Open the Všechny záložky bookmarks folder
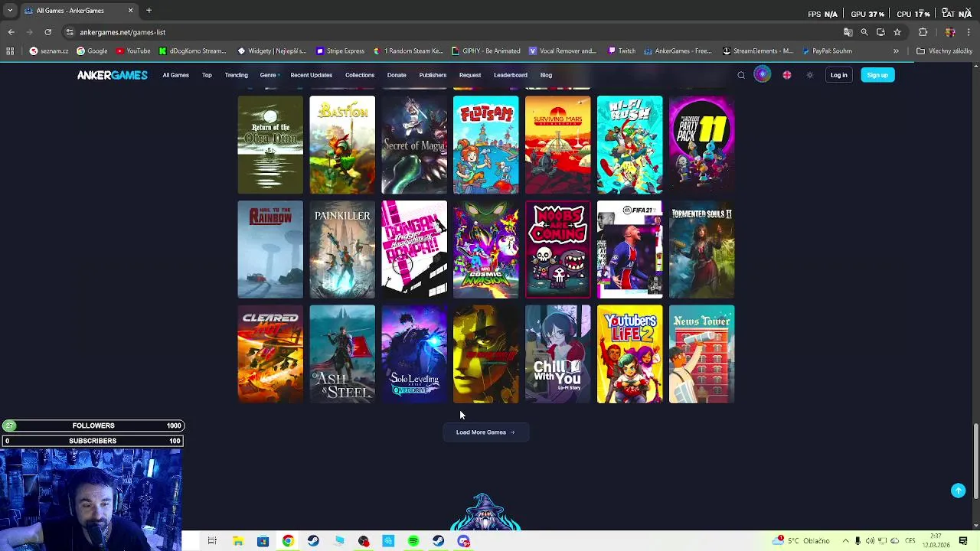Image resolution: width=980 pixels, height=551 pixels. point(944,51)
